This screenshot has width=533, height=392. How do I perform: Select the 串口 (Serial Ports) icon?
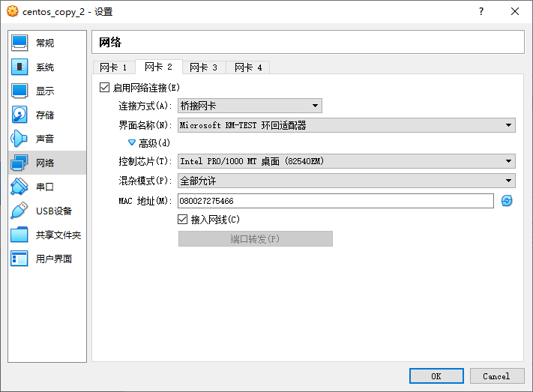coord(20,187)
